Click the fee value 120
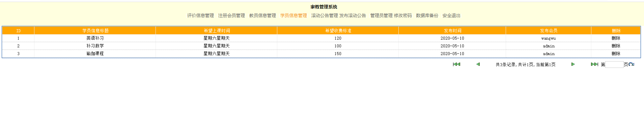 point(338,38)
